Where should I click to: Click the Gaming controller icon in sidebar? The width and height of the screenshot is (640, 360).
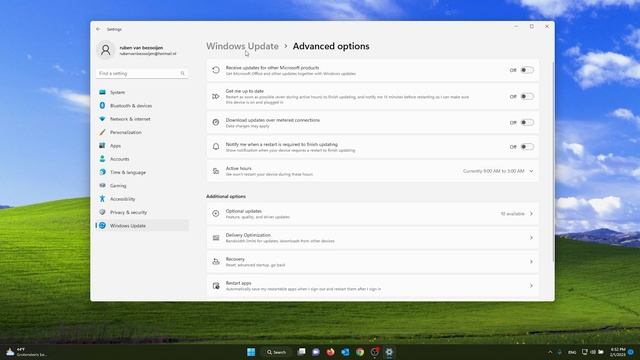pos(102,186)
